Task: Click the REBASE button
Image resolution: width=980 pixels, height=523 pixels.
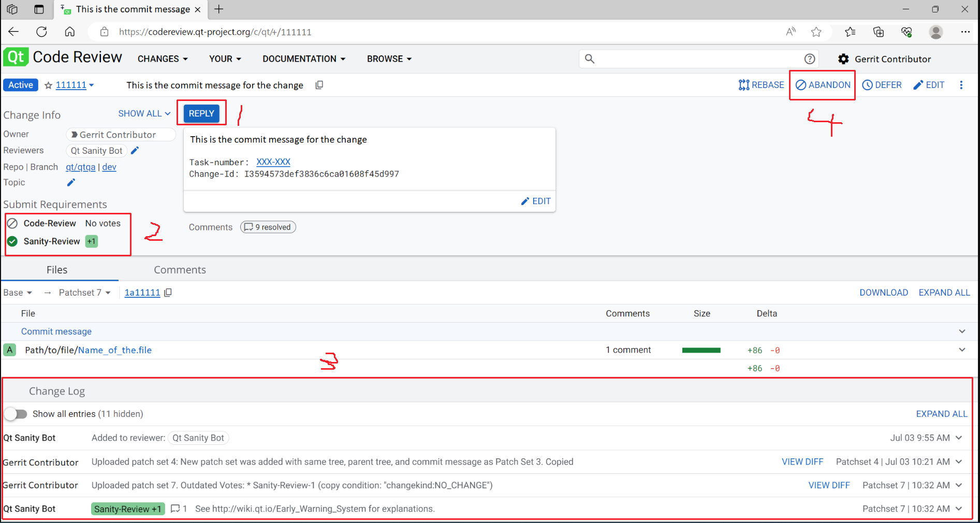Action: point(762,85)
